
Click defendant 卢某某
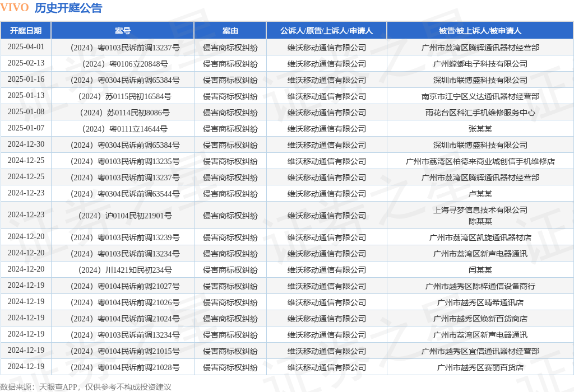pyautogui.click(x=480, y=194)
